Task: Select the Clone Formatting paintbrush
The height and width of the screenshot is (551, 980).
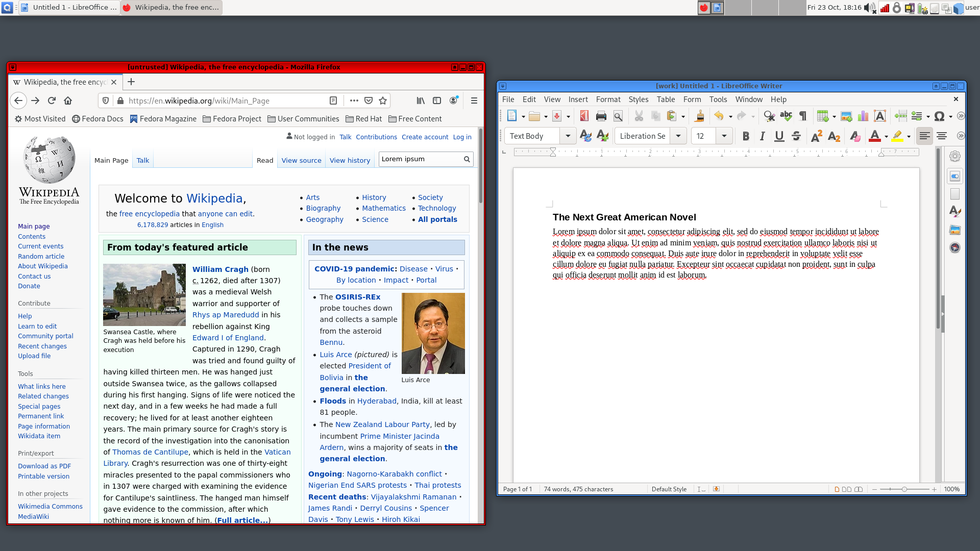Action: coord(700,116)
